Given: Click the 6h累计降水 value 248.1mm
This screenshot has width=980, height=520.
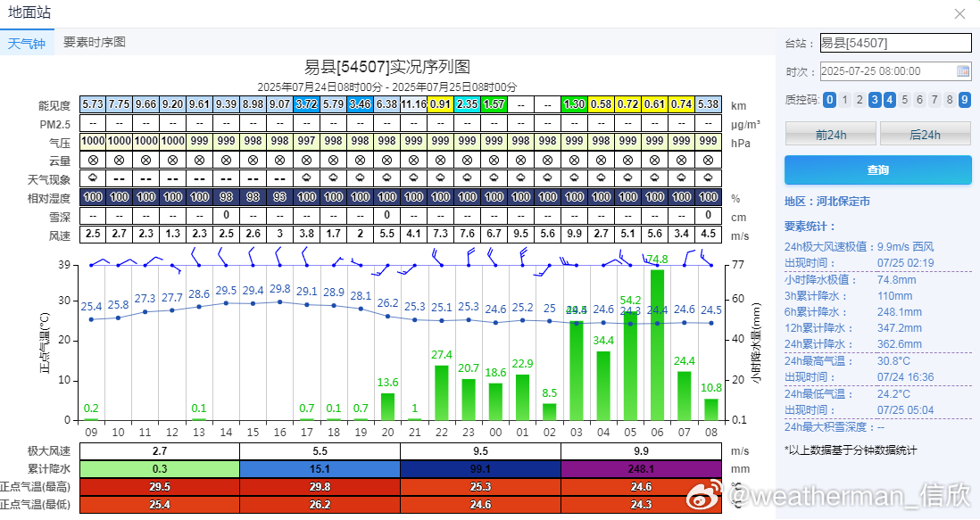Looking at the screenshot, I should (900, 311).
